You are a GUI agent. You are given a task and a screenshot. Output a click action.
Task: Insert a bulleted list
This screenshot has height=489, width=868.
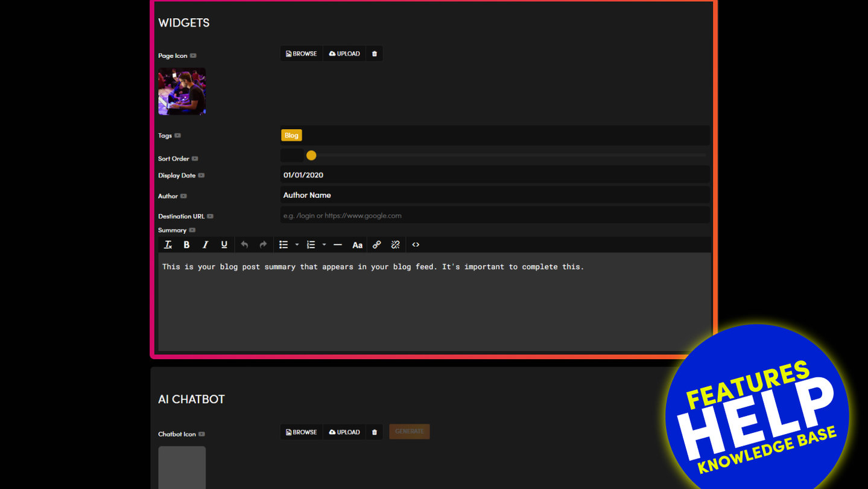click(284, 245)
